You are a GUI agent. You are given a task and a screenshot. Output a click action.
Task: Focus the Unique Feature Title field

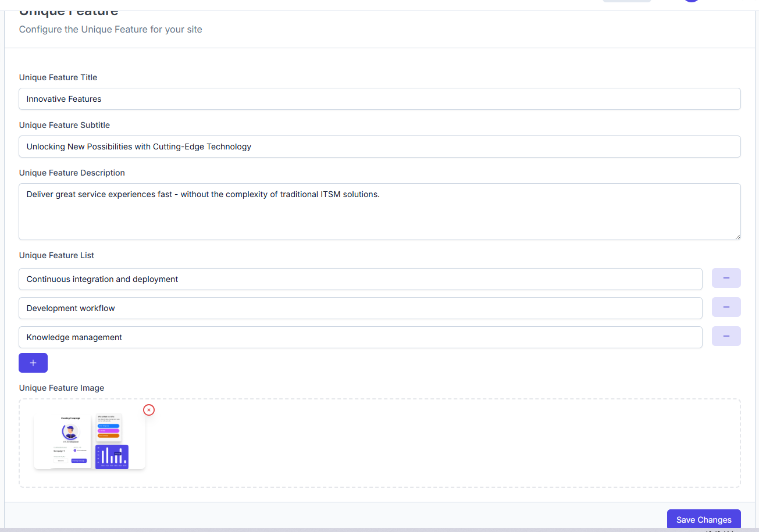(x=379, y=99)
